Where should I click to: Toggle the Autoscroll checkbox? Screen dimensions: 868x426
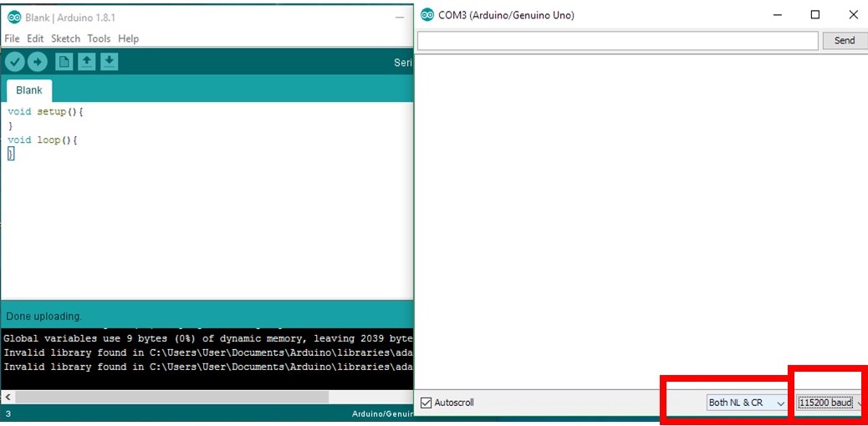click(426, 403)
